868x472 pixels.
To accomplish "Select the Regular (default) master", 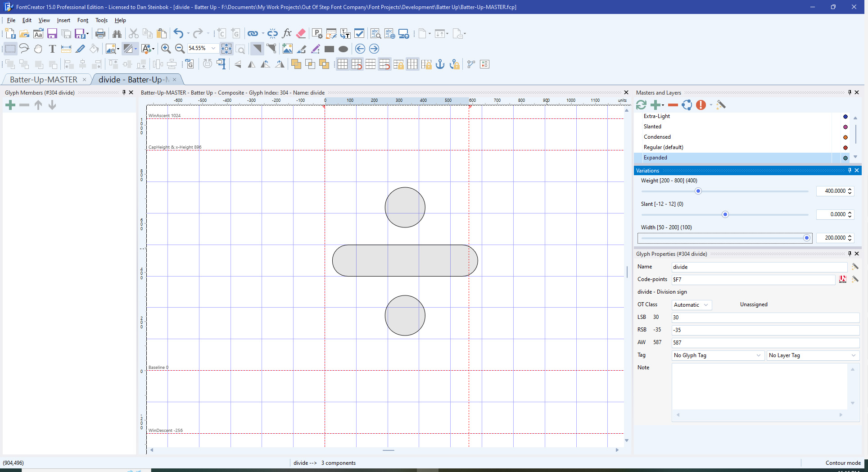I will [663, 147].
